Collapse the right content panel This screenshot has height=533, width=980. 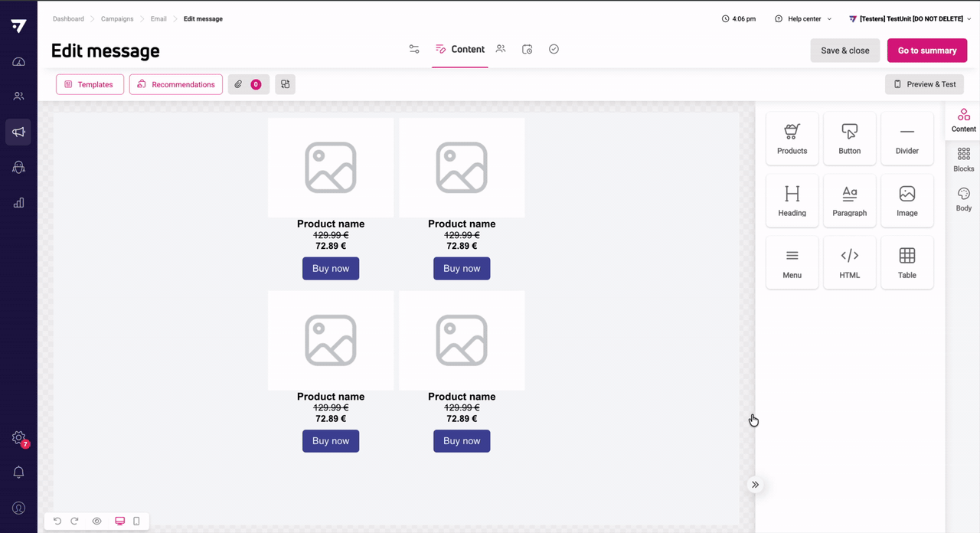click(755, 485)
